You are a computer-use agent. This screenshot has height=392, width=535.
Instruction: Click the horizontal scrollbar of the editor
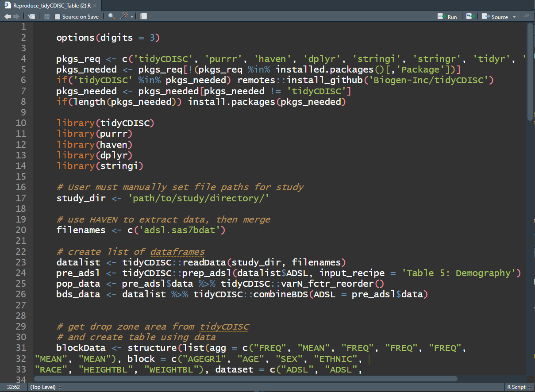pos(246,378)
